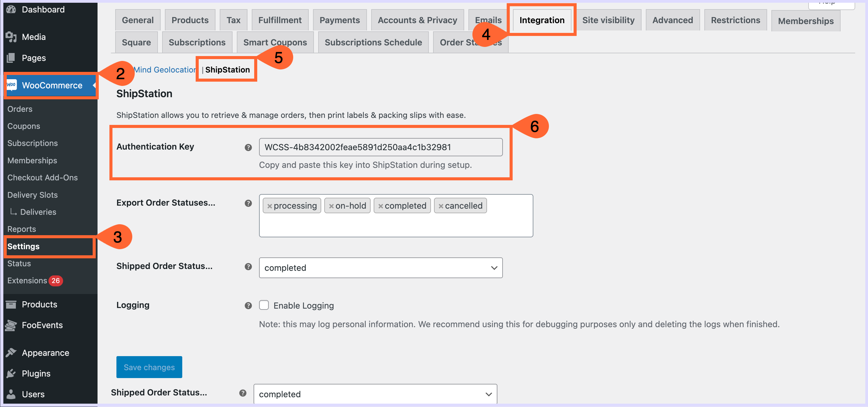Click the Dashboard gauge icon

tap(11, 9)
